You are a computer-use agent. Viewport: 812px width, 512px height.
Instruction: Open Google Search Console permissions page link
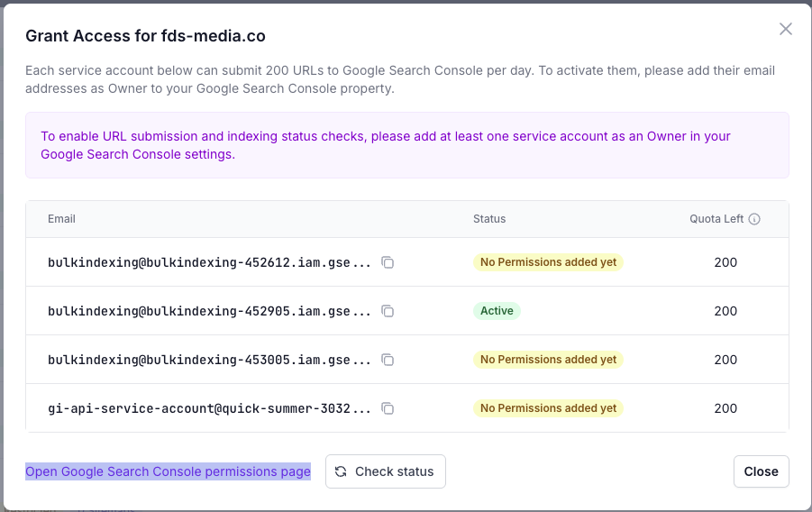[x=168, y=471]
